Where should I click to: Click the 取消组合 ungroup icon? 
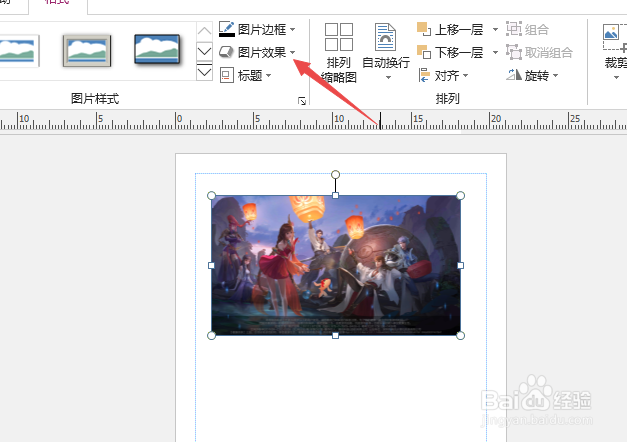tap(514, 52)
